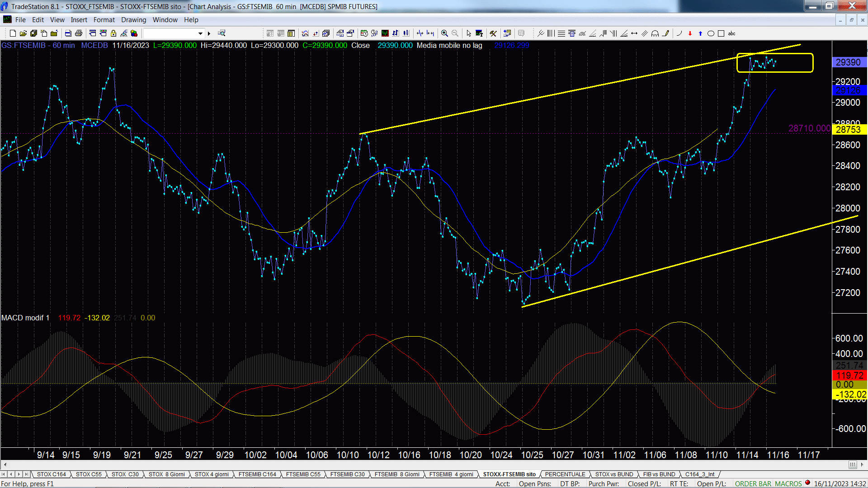Viewport: 868px width, 488px height.
Task: Click the last-tab navigation arrow
Action: [x=27, y=474]
